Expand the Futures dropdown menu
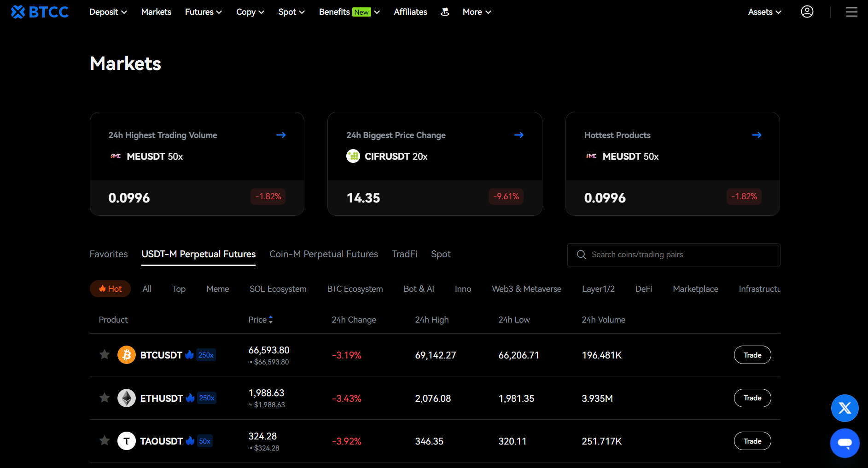The image size is (868, 468). (x=204, y=12)
